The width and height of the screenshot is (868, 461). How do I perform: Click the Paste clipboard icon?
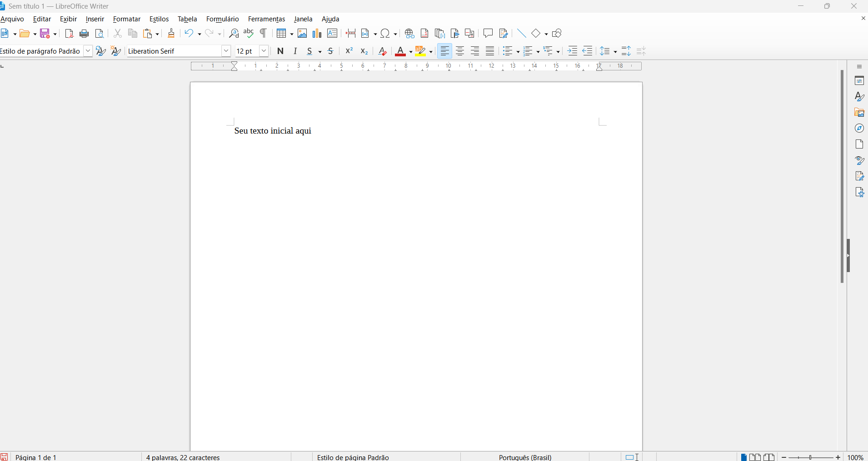(x=148, y=33)
